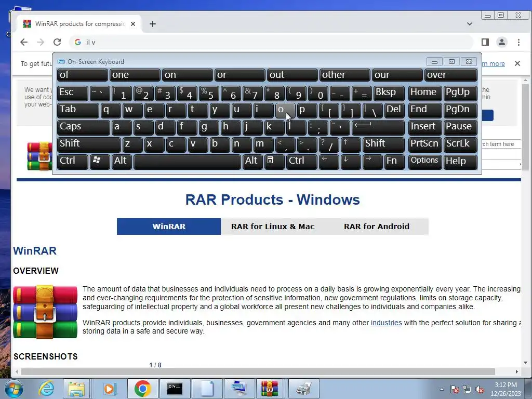Viewport: 532px width, 399px height.
Task: Click the WinRAR books image in overview
Action: (x=45, y=312)
